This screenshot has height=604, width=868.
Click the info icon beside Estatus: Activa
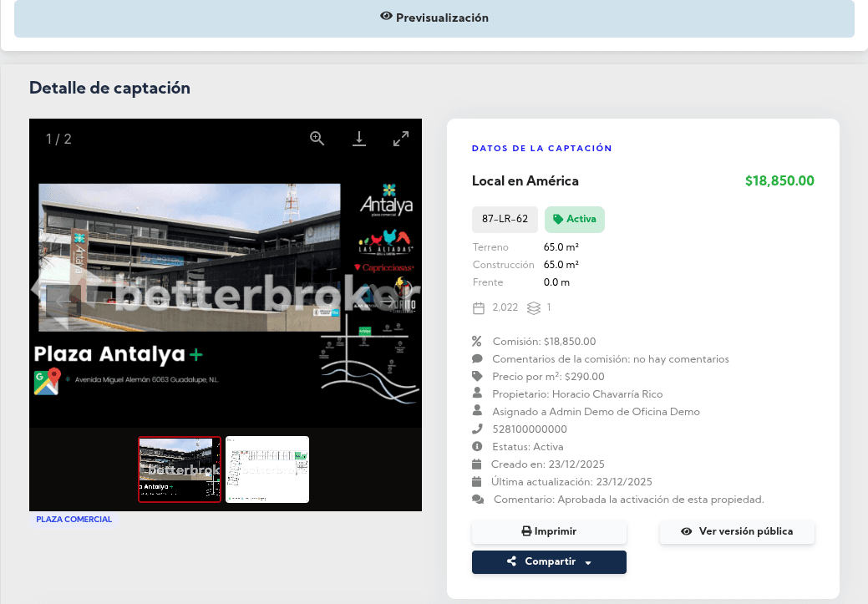click(477, 447)
